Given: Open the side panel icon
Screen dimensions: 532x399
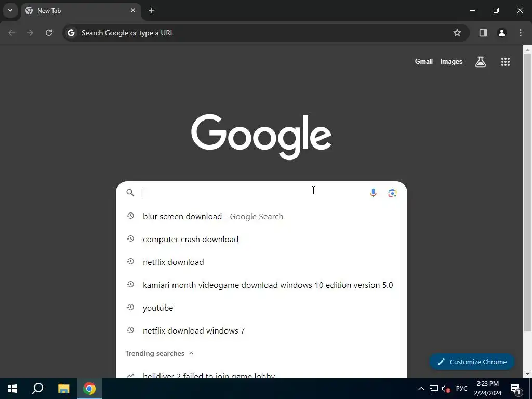Looking at the screenshot, I should coord(483,33).
